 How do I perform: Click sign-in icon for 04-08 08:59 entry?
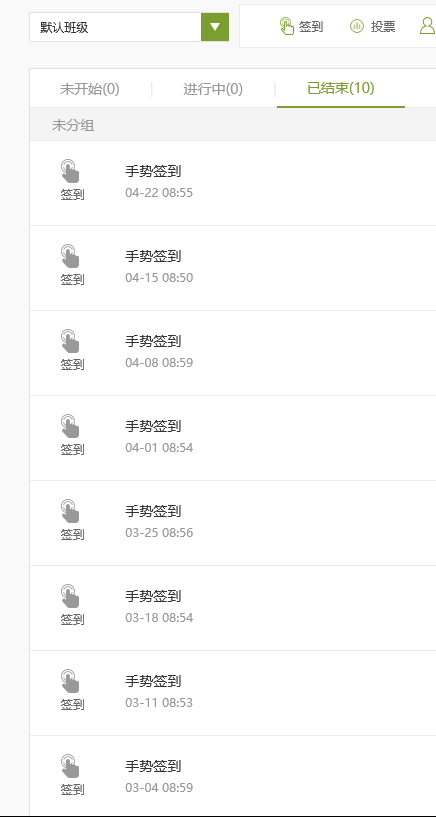point(70,341)
